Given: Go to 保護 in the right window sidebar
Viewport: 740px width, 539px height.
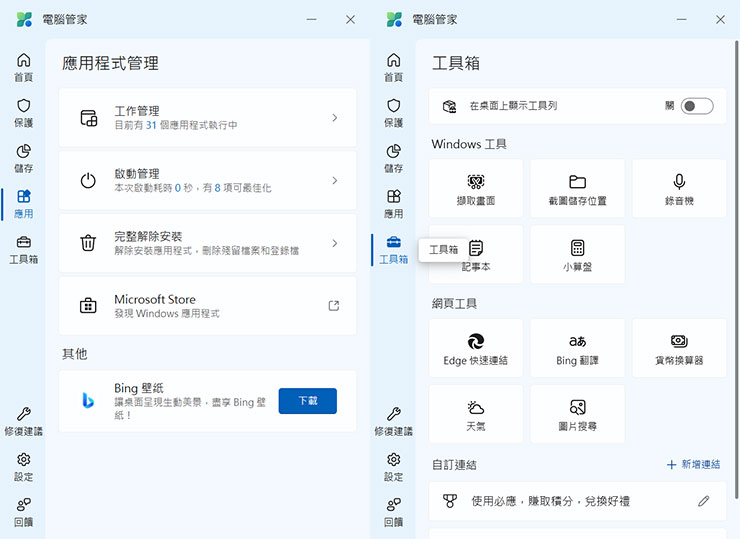Looking at the screenshot, I should 394,113.
